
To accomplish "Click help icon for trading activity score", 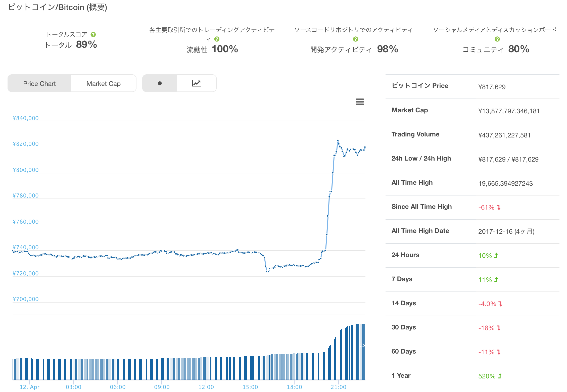I will click(217, 39).
